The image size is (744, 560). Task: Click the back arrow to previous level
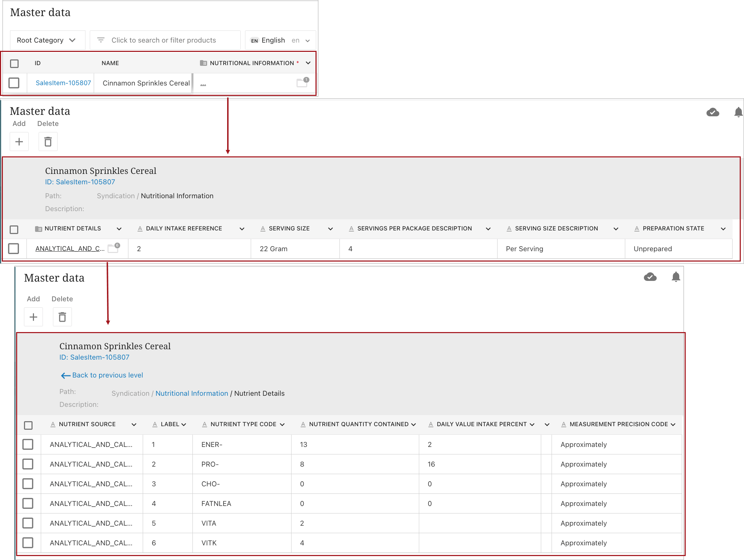[x=65, y=375]
